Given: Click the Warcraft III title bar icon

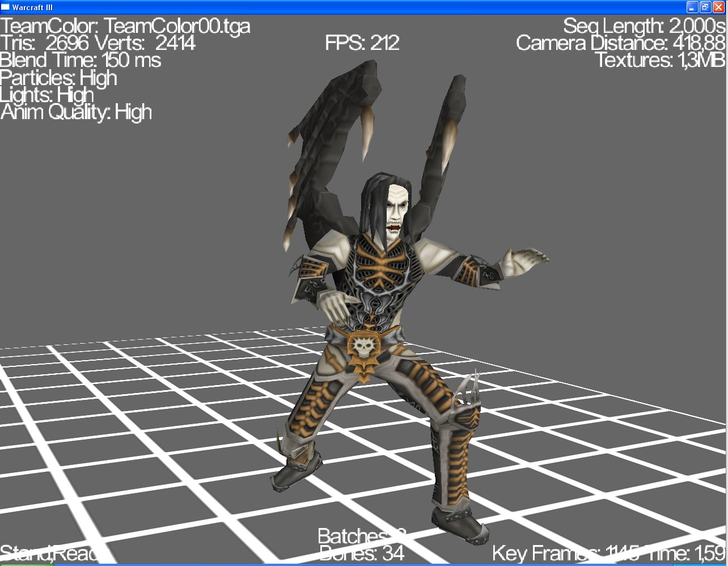Looking at the screenshot, I should (6, 7).
